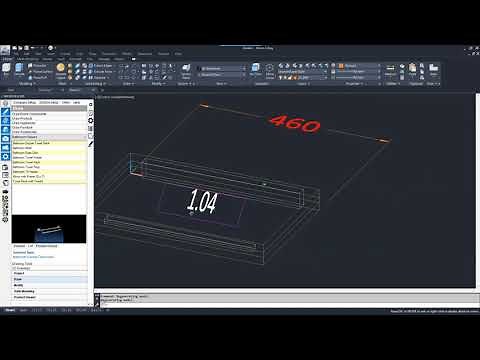Viewport: 480px width, 360px height.
Task: Select the blue gear icon in palette sidebar
Action: point(5,156)
